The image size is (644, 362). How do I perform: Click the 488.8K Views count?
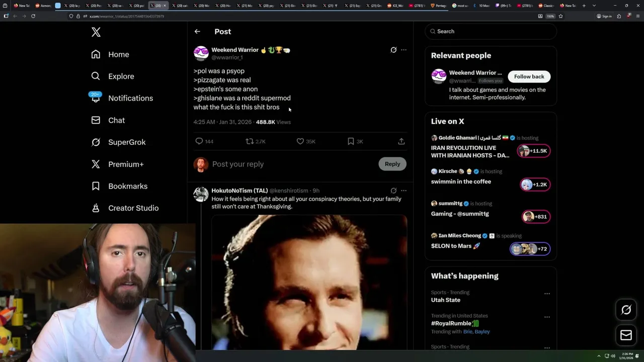tap(273, 122)
